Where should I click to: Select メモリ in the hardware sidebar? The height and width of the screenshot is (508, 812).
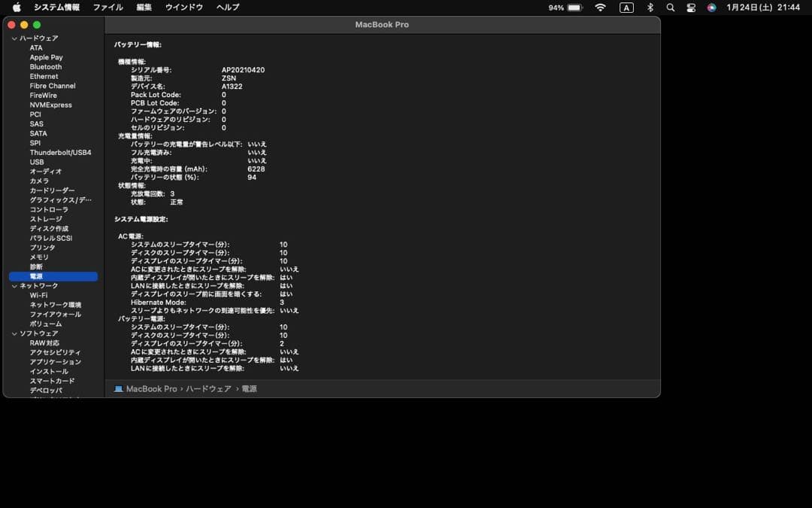coord(41,257)
